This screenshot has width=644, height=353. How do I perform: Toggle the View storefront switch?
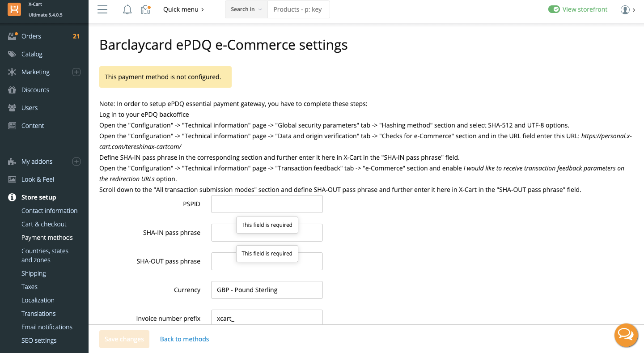(554, 9)
